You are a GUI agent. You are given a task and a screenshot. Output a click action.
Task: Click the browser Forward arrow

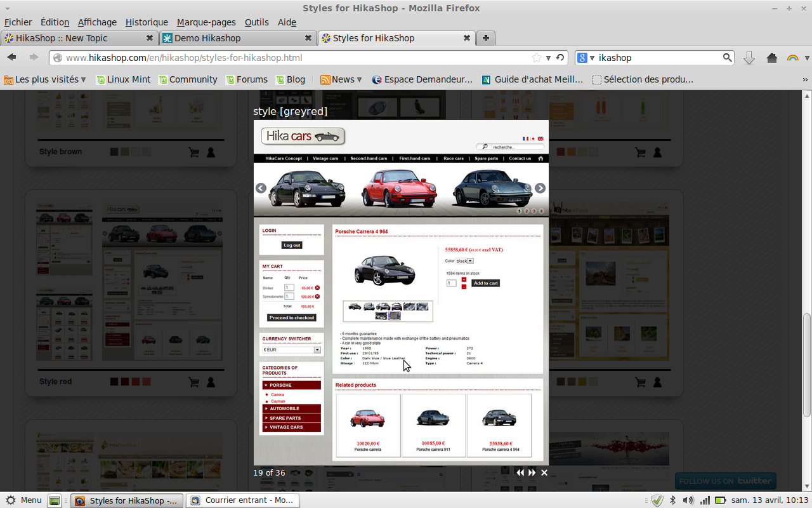[34, 57]
